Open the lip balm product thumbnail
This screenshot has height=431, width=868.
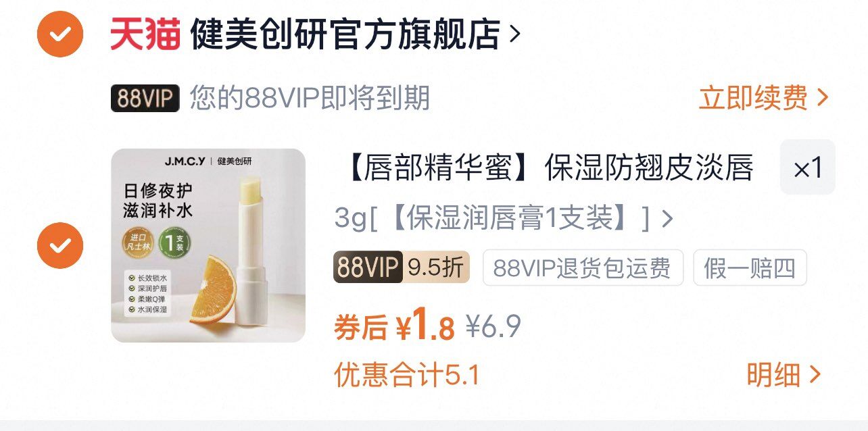tap(208, 245)
